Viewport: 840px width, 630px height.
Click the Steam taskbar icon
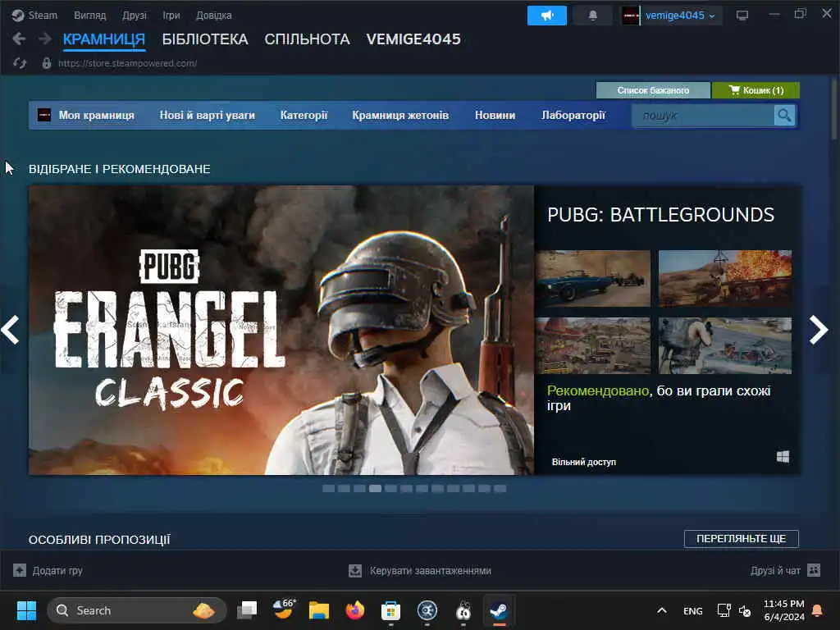499,610
